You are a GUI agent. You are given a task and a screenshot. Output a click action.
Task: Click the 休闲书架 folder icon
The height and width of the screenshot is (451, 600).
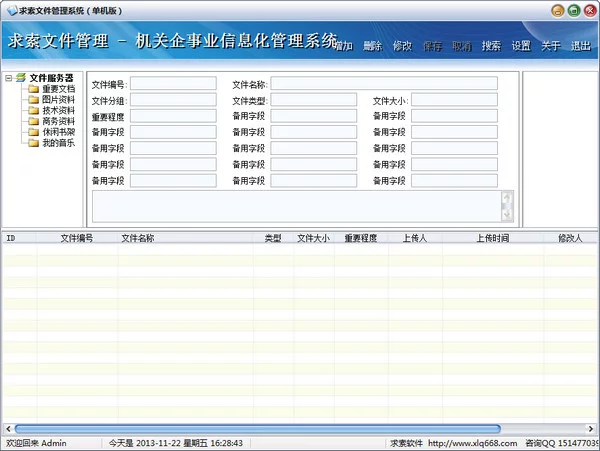point(34,132)
